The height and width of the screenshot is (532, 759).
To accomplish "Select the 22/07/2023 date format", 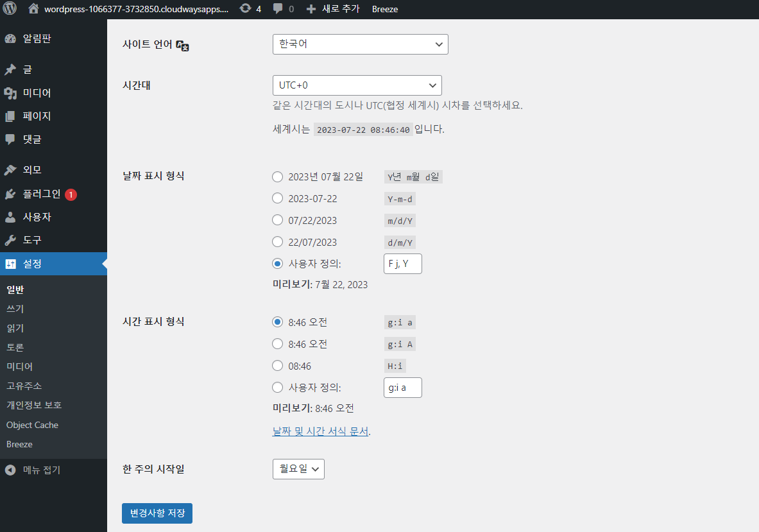I will click(x=277, y=241).
